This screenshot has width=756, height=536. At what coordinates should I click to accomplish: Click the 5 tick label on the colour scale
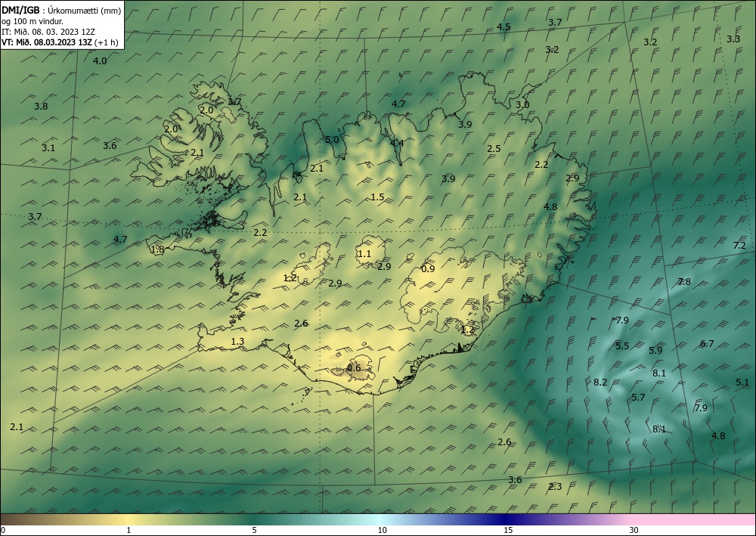[x=255, y=530]
